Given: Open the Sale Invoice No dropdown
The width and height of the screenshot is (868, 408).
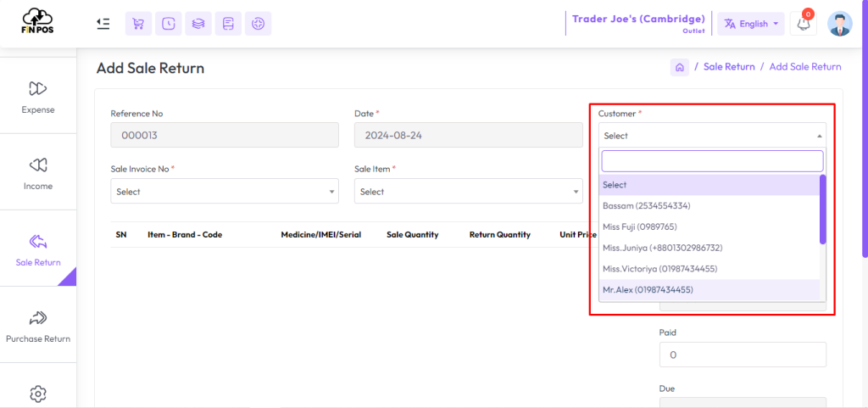Looking at the screenshot, I should coord(225,191).
